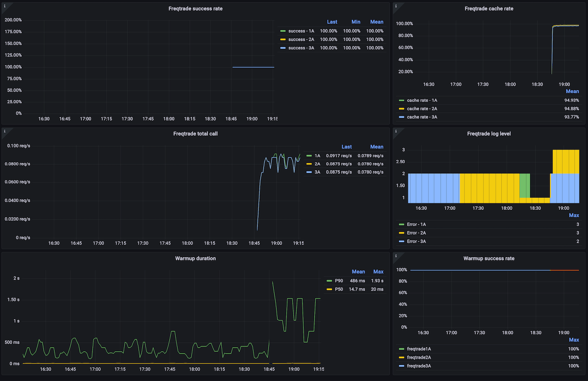Screen dimensions: 588x381
Task: Sort Warmup duration legend by Max column
Action: click(x=378, y=272)
